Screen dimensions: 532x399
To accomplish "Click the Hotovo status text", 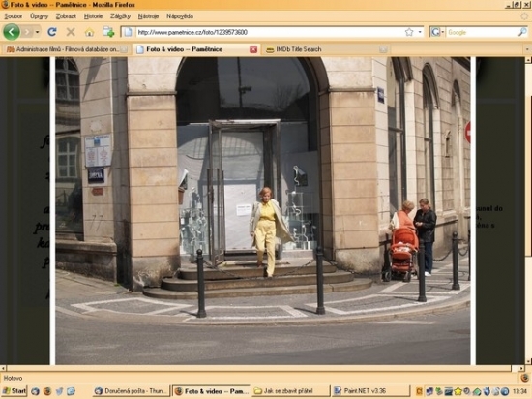I will [14, 378].
